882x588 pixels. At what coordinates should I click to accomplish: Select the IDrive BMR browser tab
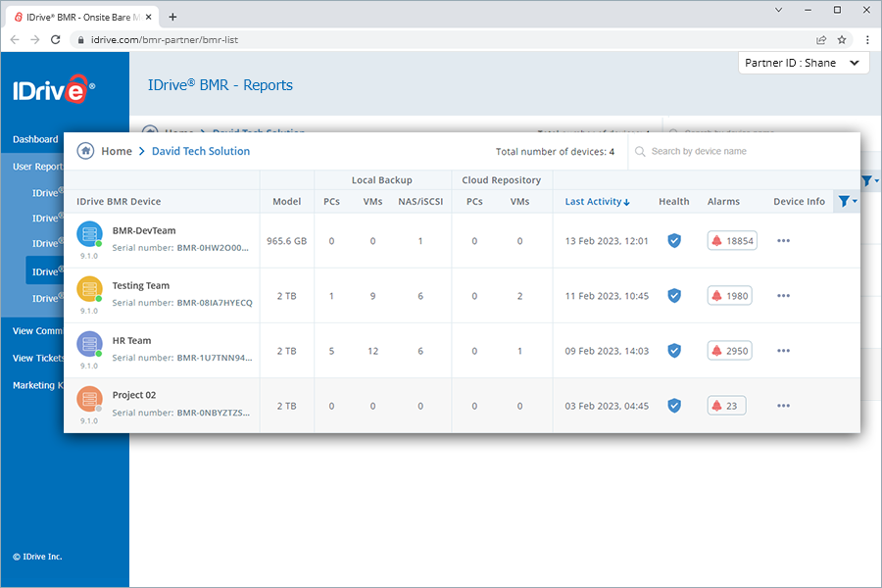click(82, 17)
